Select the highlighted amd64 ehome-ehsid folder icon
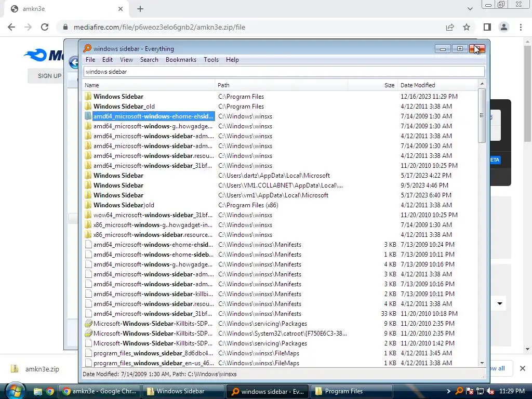Image resolution: width=532 pixels, height=399 pixels. pyautogui.click(x=88, y=116)
